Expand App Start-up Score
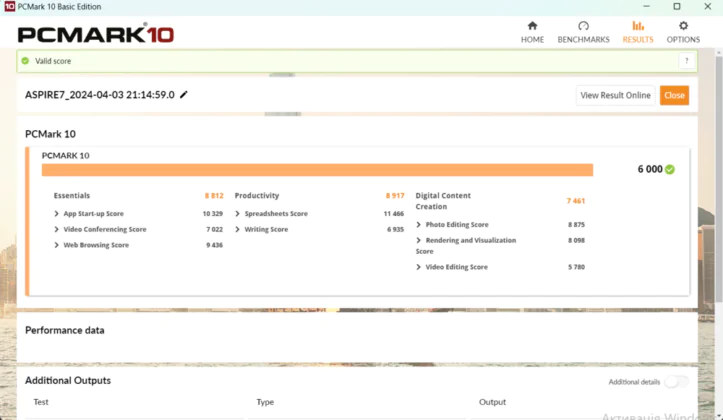Screen dimensions: 723x420 pos(57,213)
